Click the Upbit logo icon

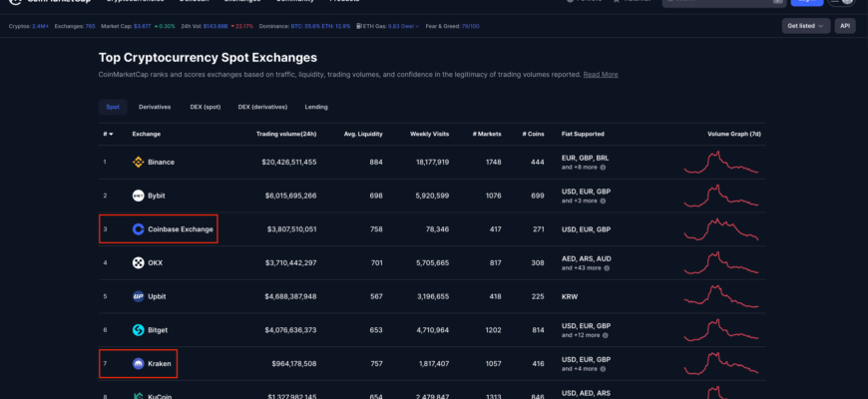point(139,296)
